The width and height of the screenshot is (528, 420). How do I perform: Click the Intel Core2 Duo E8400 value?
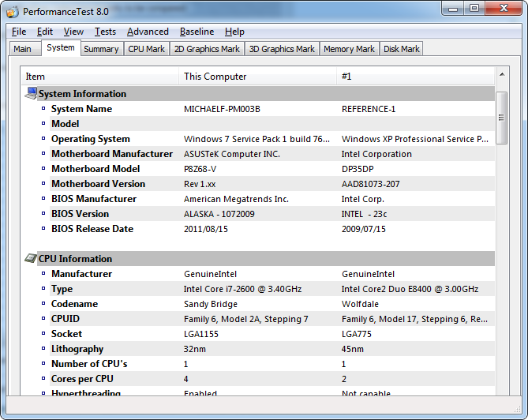pos(410,289)
